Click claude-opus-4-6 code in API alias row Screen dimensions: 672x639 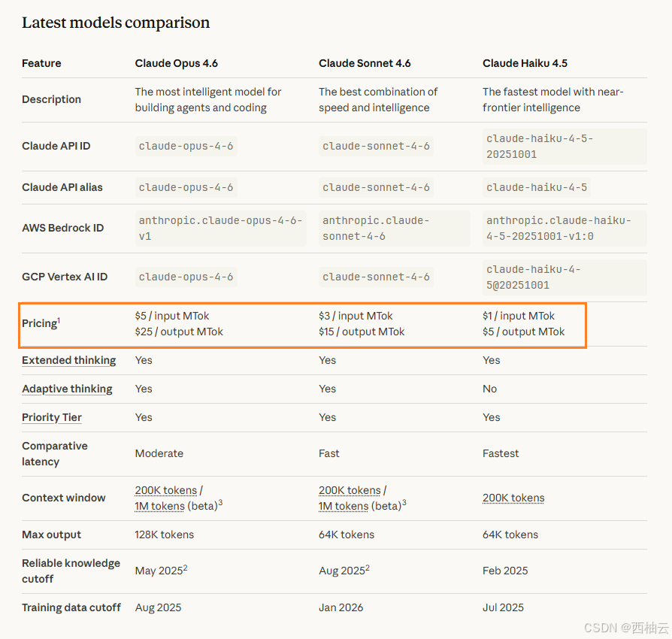186,188
